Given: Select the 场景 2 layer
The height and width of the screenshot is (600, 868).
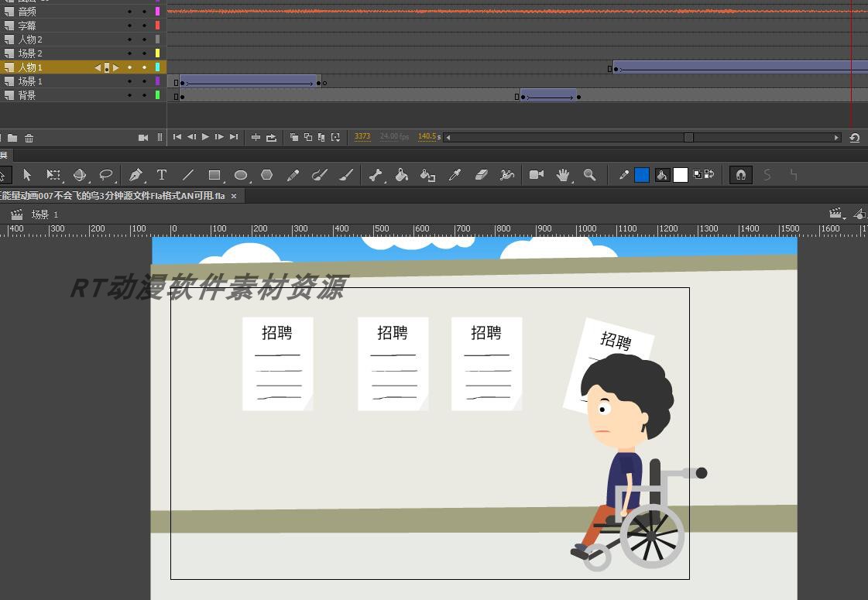Looking at the screenshot, I should (83, 53).
